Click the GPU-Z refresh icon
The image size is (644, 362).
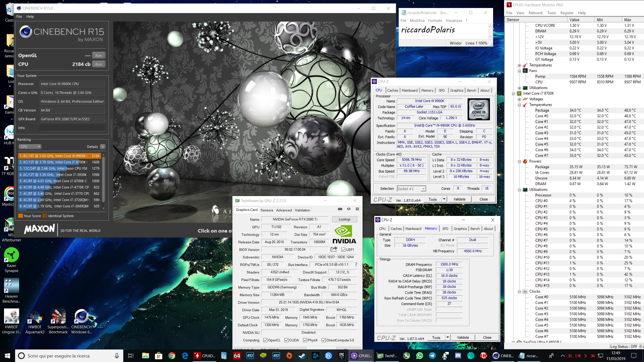point(349,209)
